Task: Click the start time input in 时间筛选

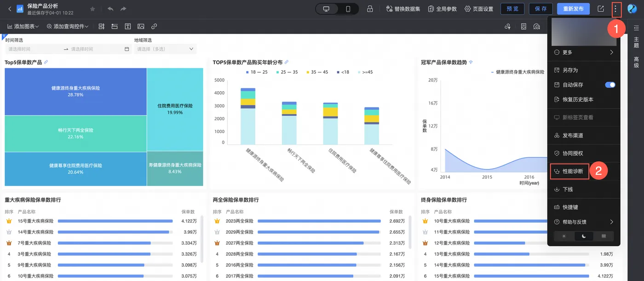Action: pos(33,49)
